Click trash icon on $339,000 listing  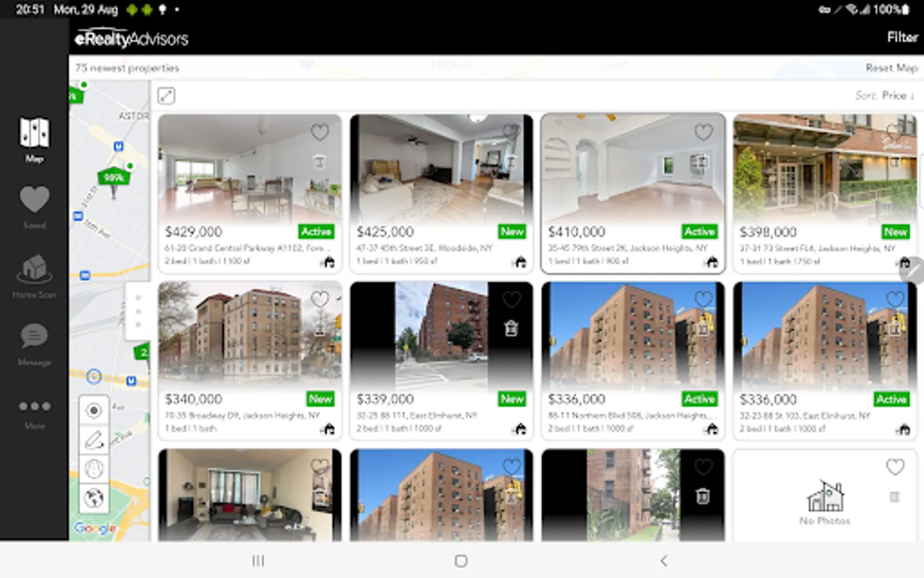511,328
